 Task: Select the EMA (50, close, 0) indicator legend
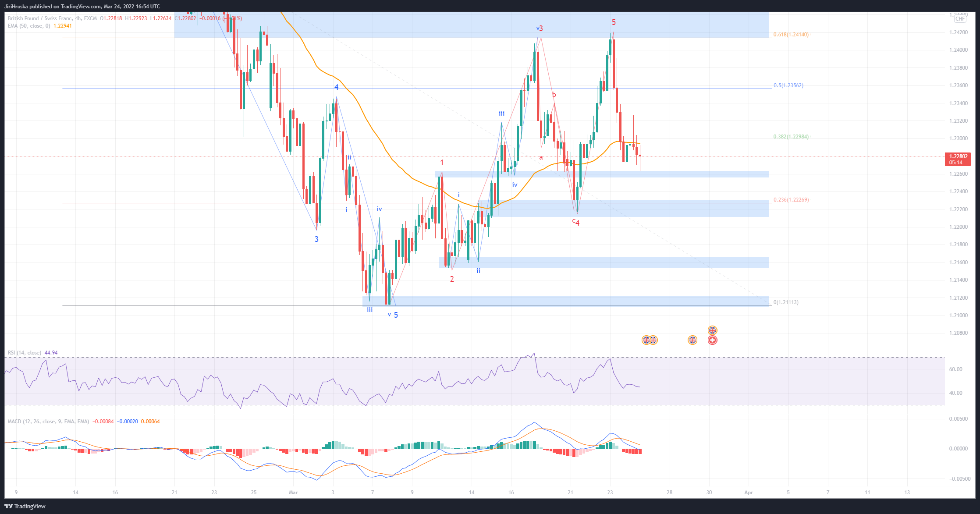coord(29,26)
